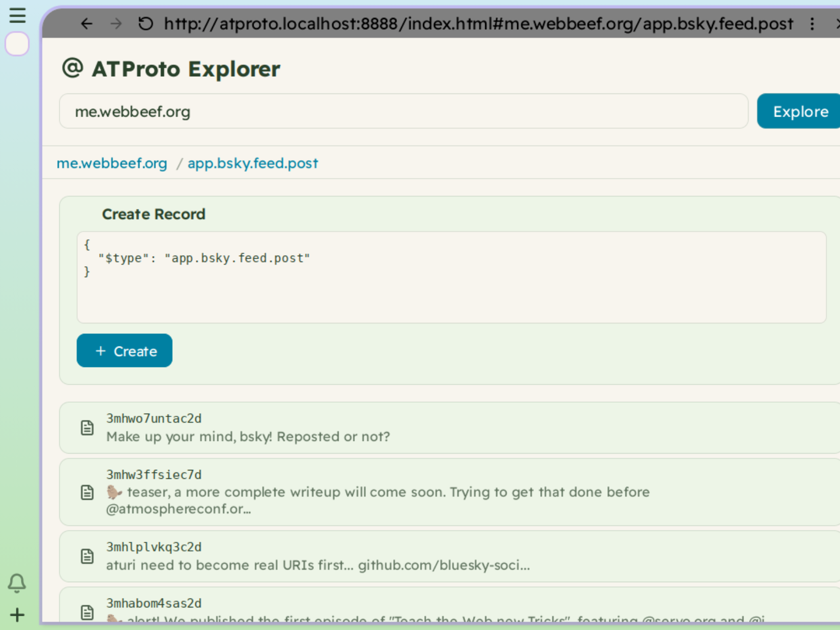This screenshot has height=630, width=840.
Task: Click the ATProto Explorer @ logo
Action: tap(71, 68)
